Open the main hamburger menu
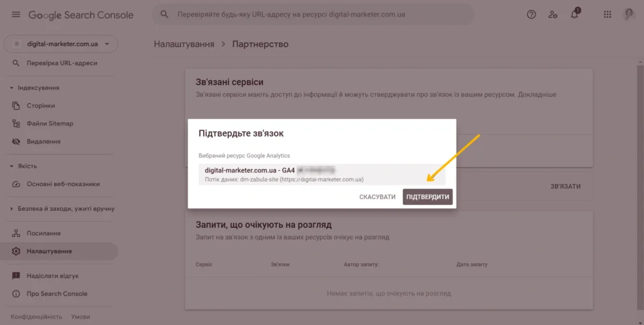The height and width of the screenshot is (325, 644). coord(16,14)
